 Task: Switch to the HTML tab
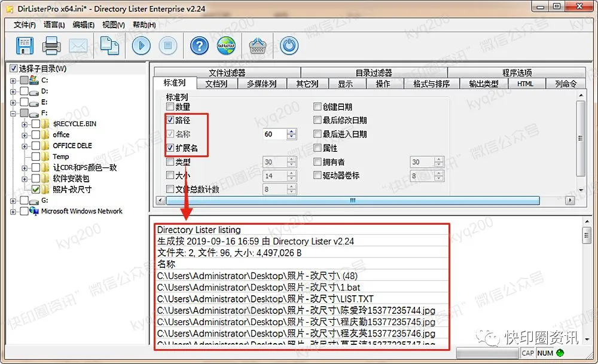coord(526,84)
